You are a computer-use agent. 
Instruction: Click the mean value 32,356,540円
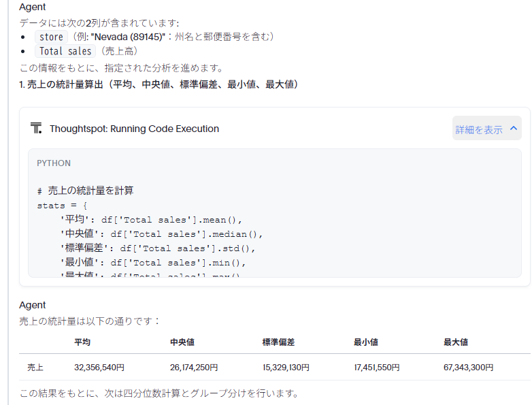(99, 368)
